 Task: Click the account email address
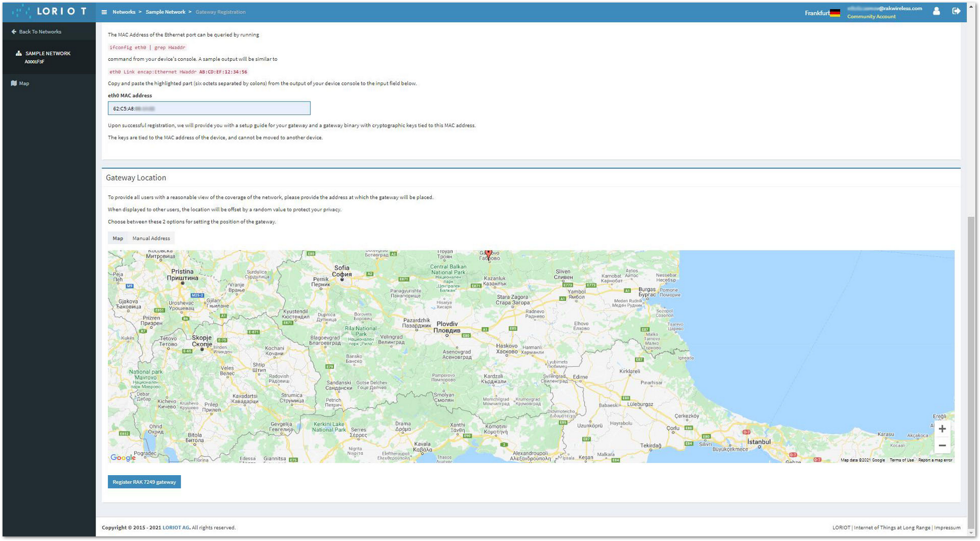point(885,9)
